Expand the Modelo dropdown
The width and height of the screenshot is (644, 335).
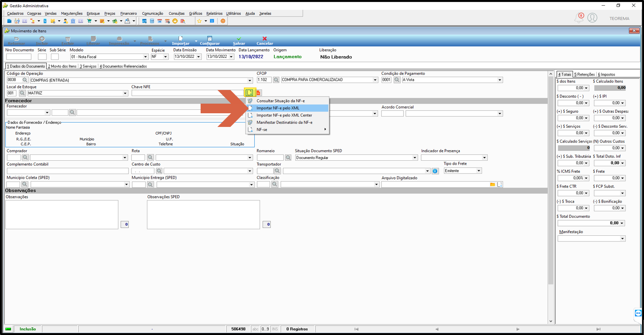click(x=145, y=57)
